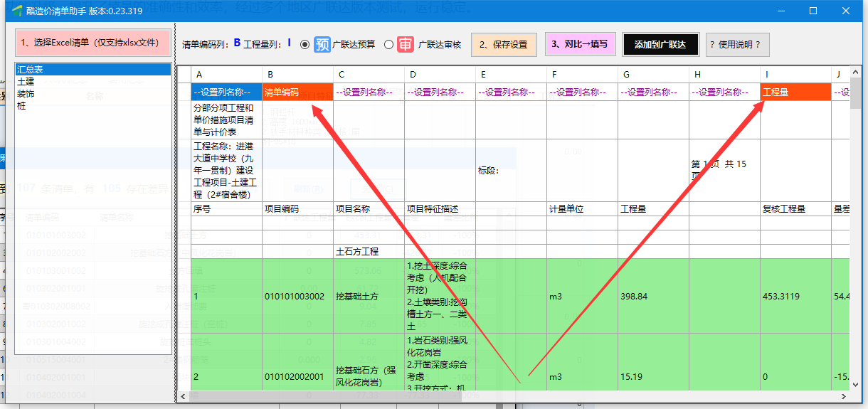Screen dimensions: 868x409
Task: Click the horizontal scrollbar right arrow
Action: tap(844, 396)
